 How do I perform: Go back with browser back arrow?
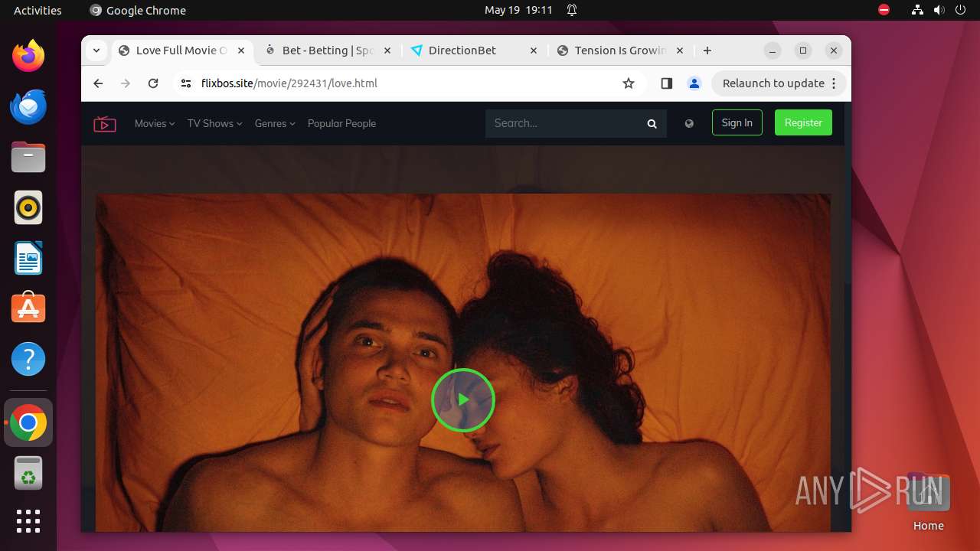click(98, 83)
